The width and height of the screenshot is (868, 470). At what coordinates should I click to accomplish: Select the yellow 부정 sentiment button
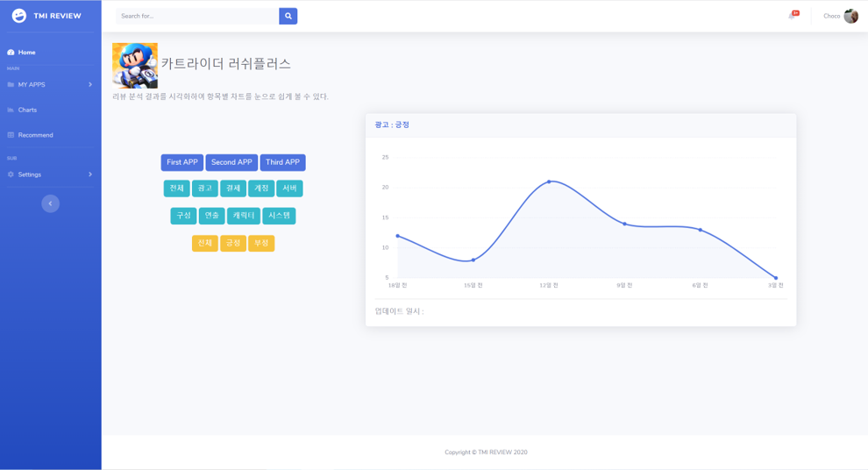[261, 243]
